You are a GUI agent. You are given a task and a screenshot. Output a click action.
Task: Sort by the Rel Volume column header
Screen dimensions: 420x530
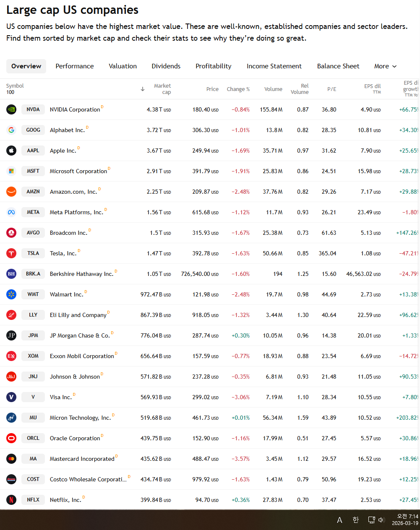click(300, 89)
